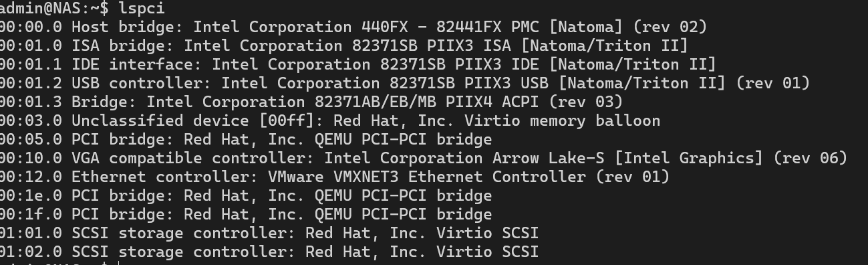Click the Virtio memory balloon line
This screenshot has width=868, height=265.
[330, 121]
